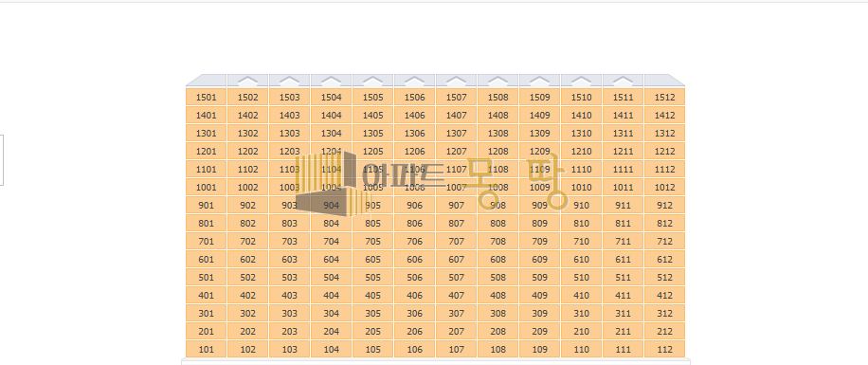
Task: Click roof chevron above unit 1508
Action: (x=498, y=81)
